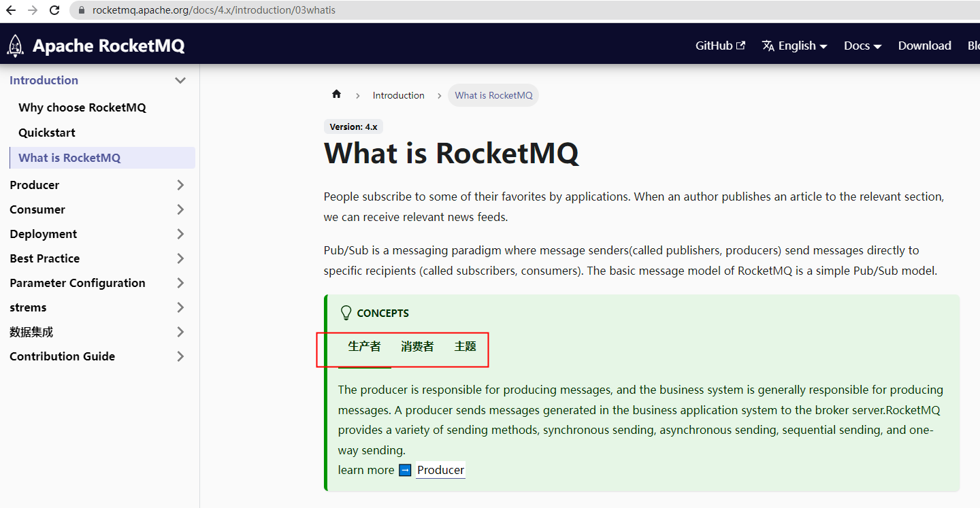Open the GitHub link in the navbar
This screenshot has height=508, width=980.
pos(720,46)
